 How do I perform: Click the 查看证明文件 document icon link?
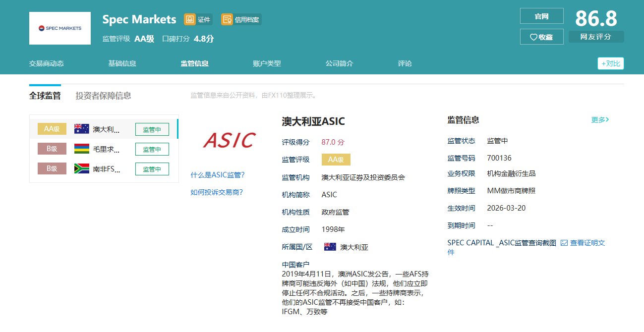pos(564,243)
